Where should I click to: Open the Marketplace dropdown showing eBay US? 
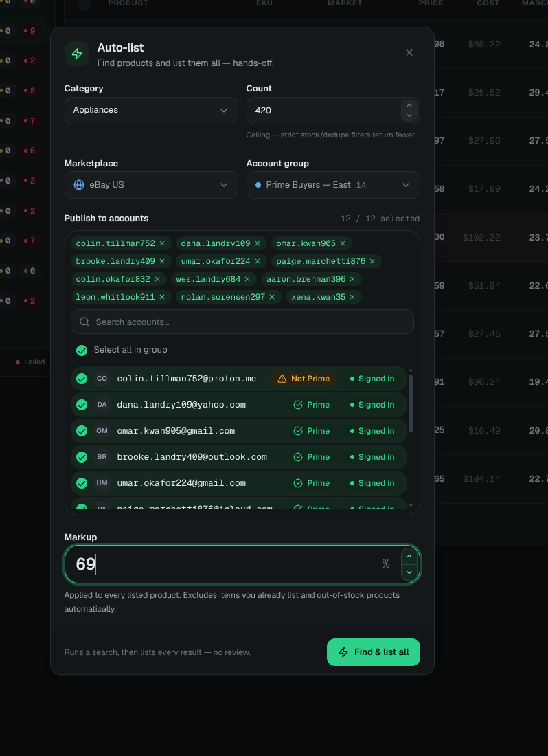point(151,185)
